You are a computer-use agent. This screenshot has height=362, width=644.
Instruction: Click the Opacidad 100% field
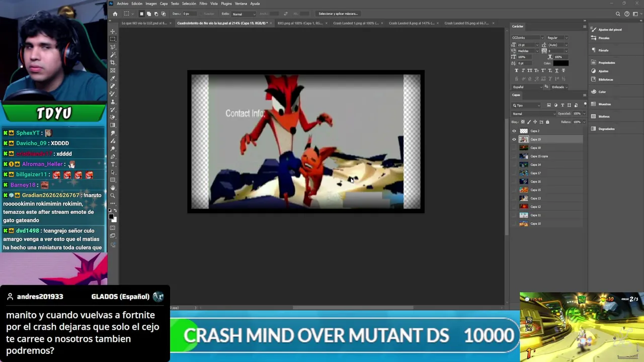click(577, 114)
